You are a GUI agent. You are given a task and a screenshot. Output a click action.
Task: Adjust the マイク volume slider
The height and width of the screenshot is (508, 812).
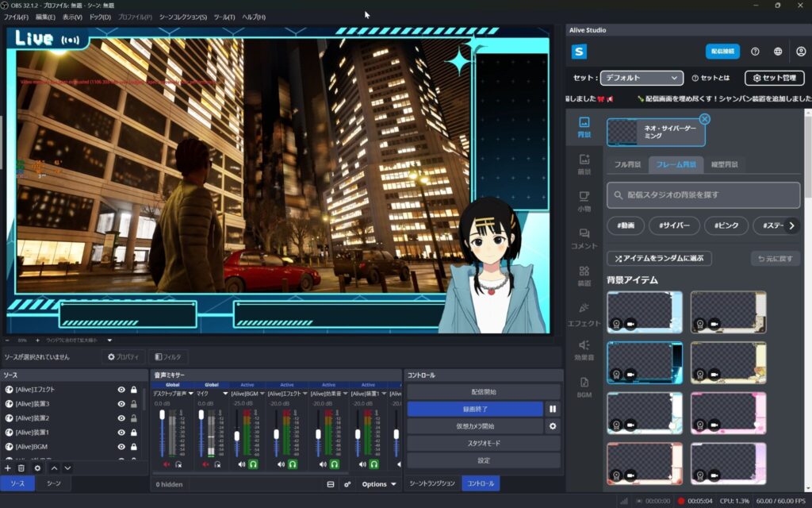pyautogui.click(x=201, y=433)
